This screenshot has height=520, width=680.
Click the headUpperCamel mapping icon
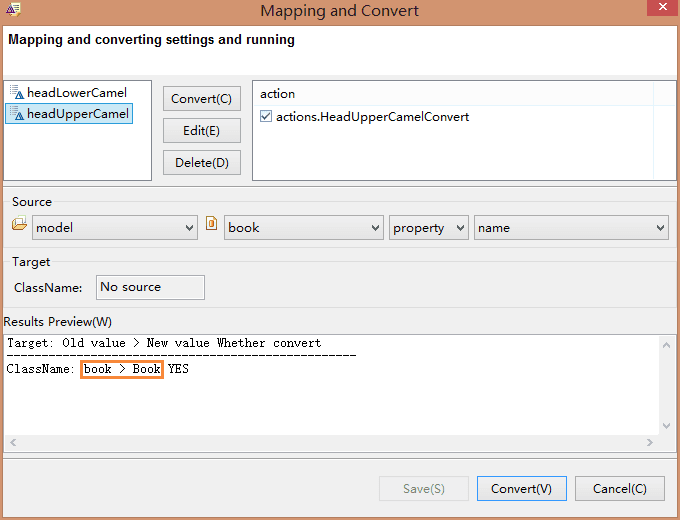coord(17,114)
